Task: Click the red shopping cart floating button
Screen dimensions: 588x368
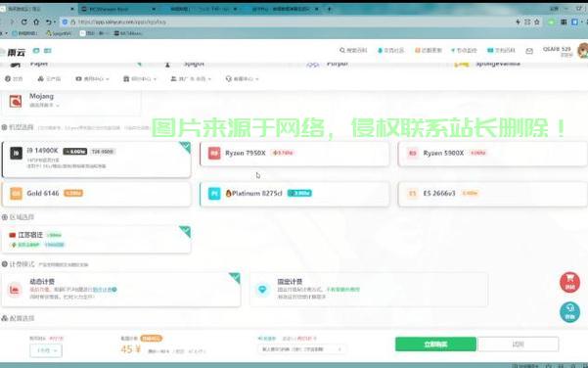Action: [569, 282]
